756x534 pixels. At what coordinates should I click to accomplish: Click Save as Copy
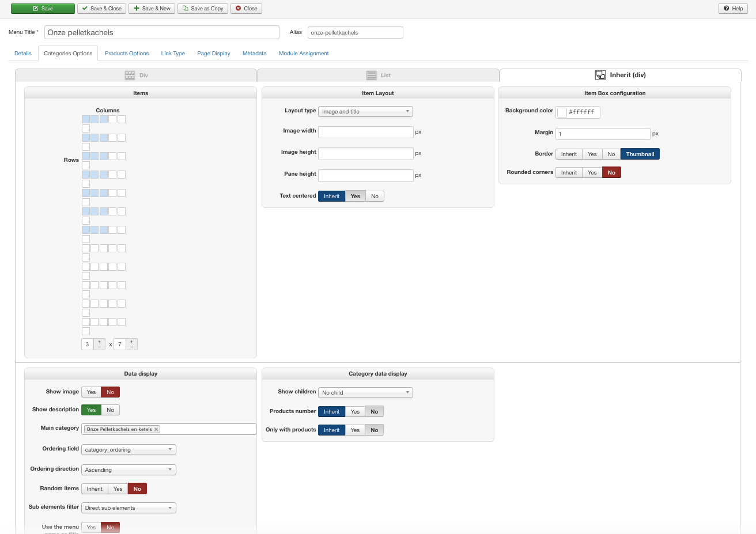tap(203, 9)
